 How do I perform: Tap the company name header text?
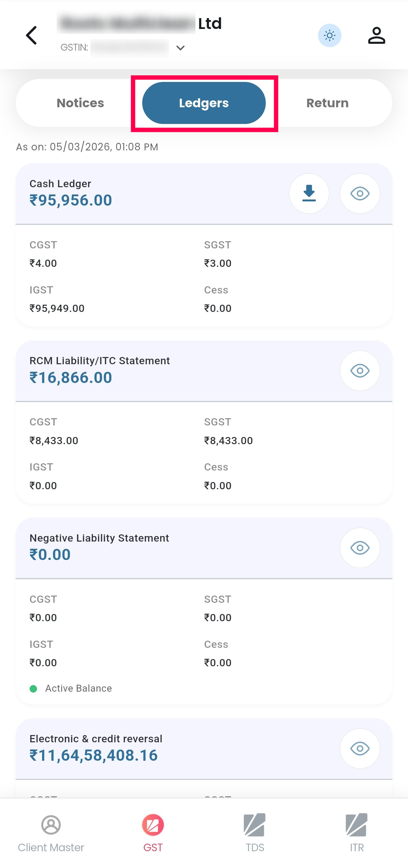pyautogui.click(x=140, y=24)
